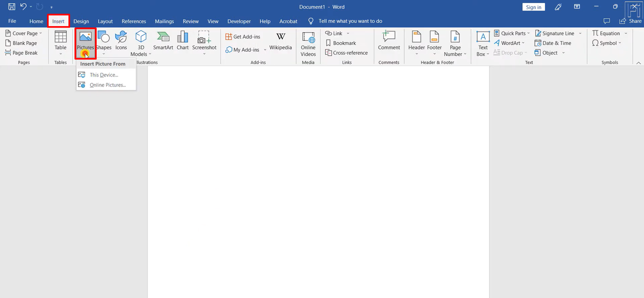Image resolution: width=644 pixels, height=298 pixels.
Task: Switch to the Design tab
Action: 81,21
